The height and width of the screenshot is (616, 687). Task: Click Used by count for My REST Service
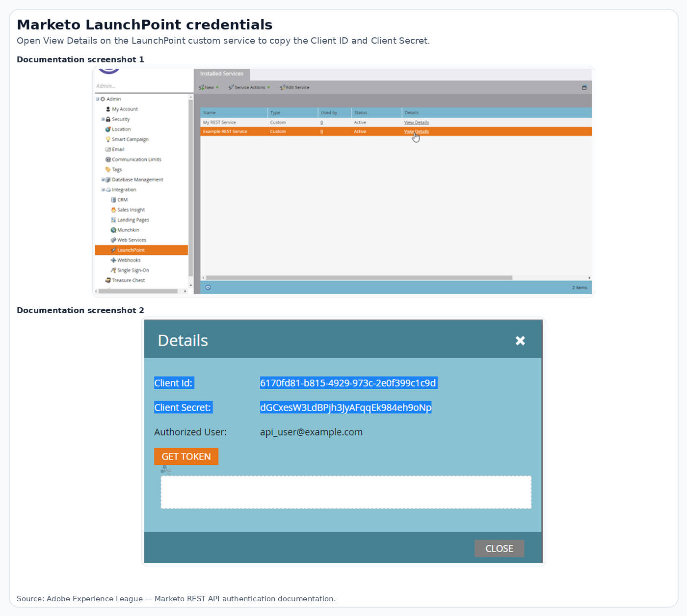point(322,122)
